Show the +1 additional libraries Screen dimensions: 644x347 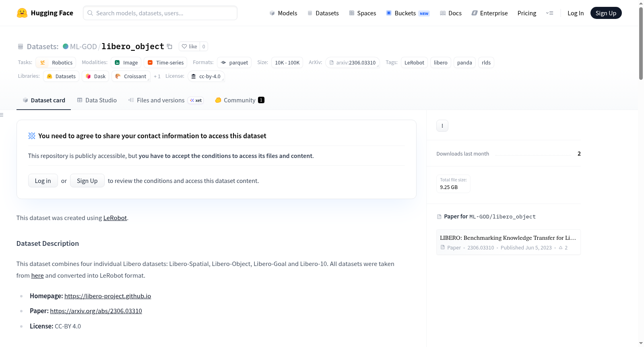tap(157, 76)
